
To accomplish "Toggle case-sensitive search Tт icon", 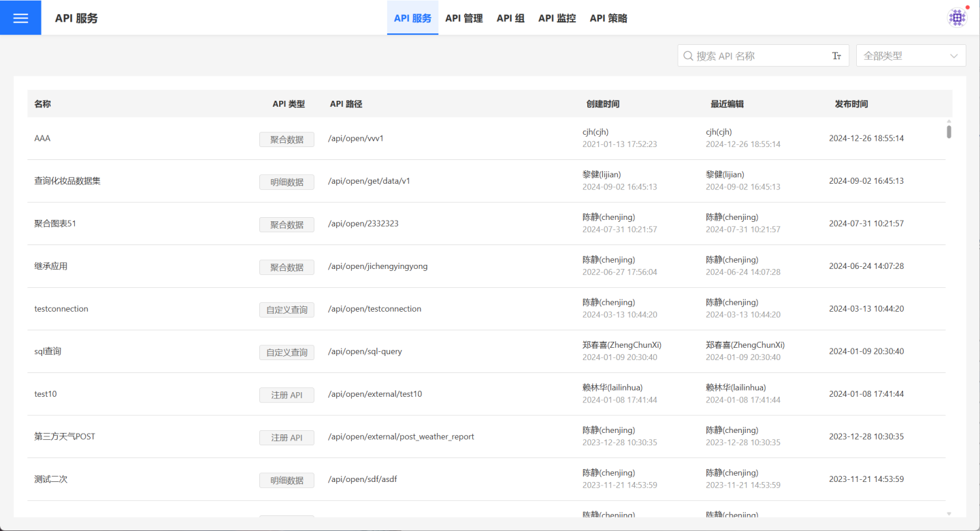I will click(x=836, y=56).
